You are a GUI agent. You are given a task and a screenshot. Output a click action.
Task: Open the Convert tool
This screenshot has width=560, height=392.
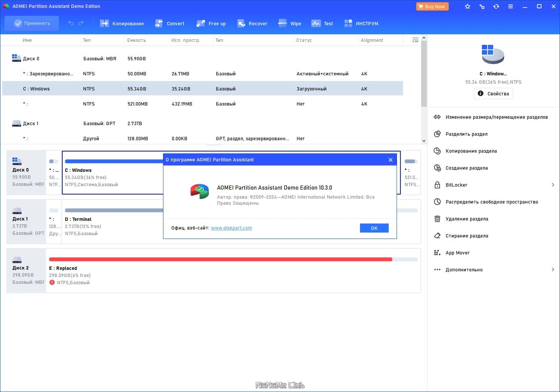tap(169, 23)
